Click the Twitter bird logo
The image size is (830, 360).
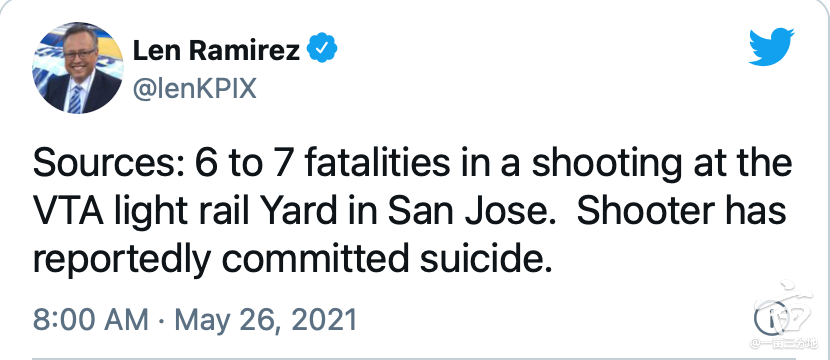(771, 47)
